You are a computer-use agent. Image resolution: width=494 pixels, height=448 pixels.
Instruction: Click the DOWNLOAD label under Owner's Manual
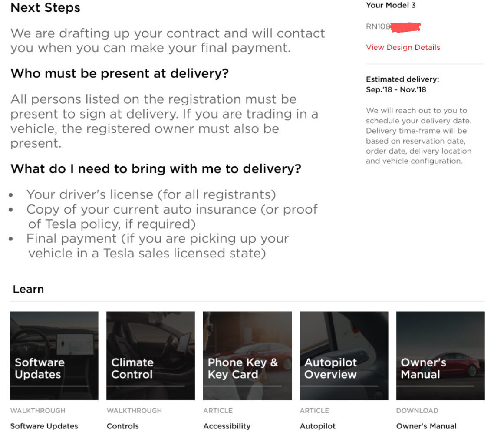(x=417, y=411)
